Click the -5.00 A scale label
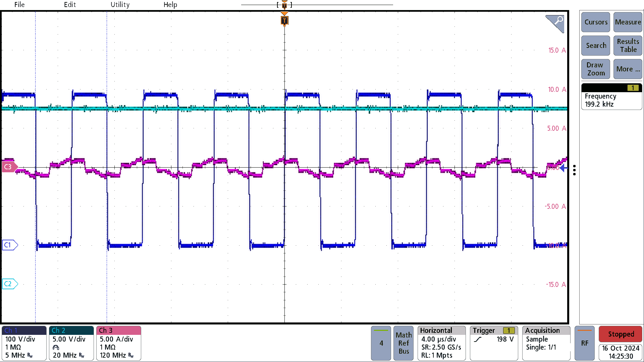 point(555,206)
